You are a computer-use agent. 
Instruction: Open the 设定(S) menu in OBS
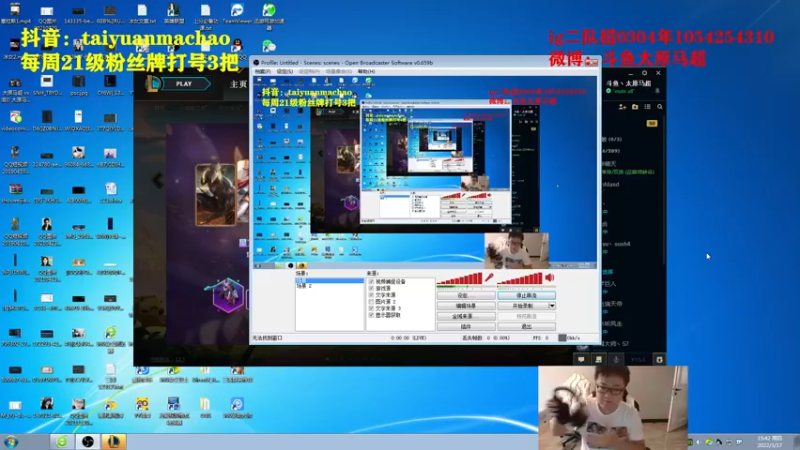pos(284,71)
